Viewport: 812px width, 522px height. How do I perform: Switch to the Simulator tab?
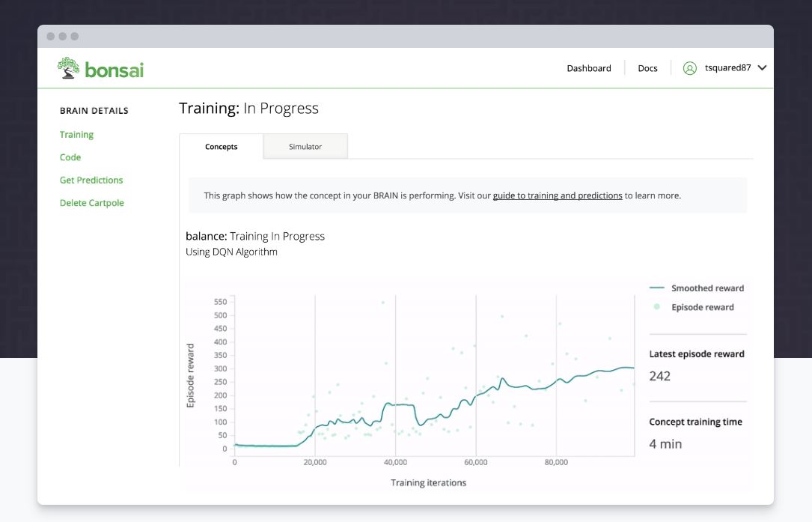pos(305,147)
